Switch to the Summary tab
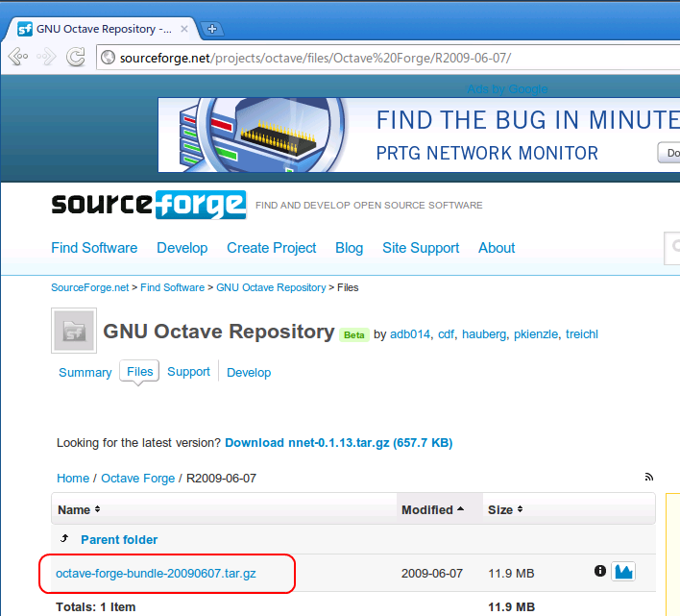Screen dimensions: 680x616 point(85,372)
